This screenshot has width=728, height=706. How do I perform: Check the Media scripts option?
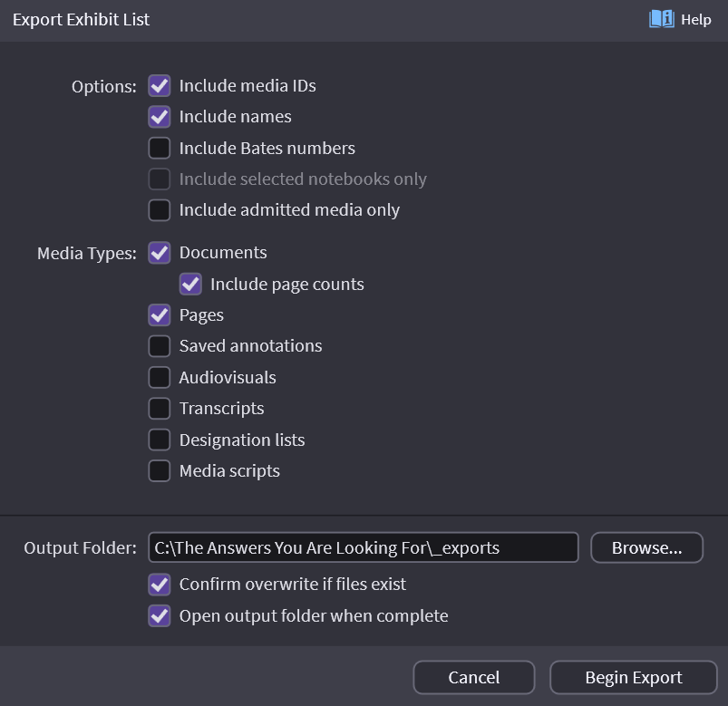click(160, 471)
